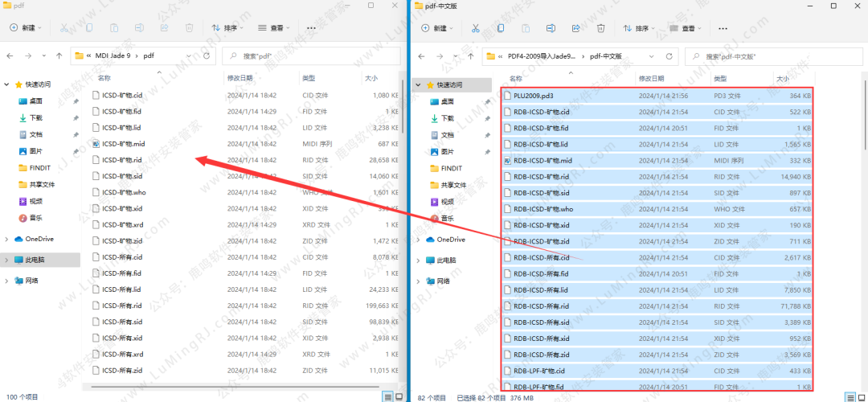Image resolution: width=868 pixels, height=402 pixels.
Task: Click Cut icon in pdf-中文版 window toolbar
Action: click(476, 28)
